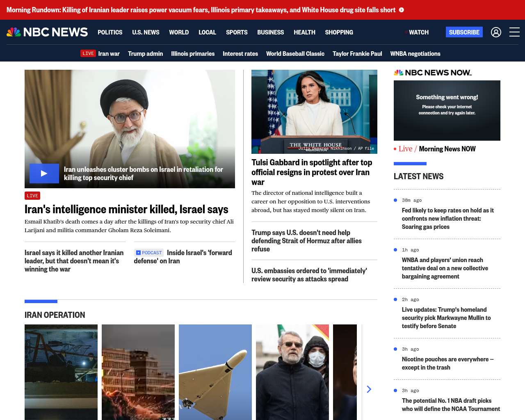Image resolution: width=525 pixels, height=420 pixels.
Task: Click the LIVE badge next to Iran war
Action: coord(88,53)
